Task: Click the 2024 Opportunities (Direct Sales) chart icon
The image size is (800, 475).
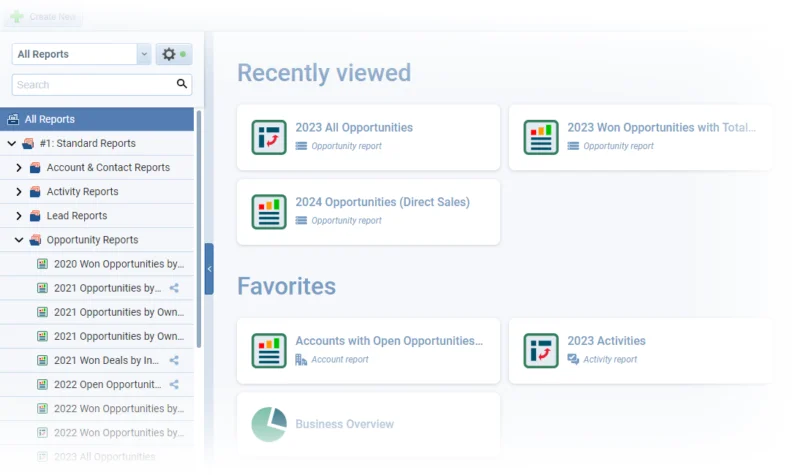Action: (269, 212)
